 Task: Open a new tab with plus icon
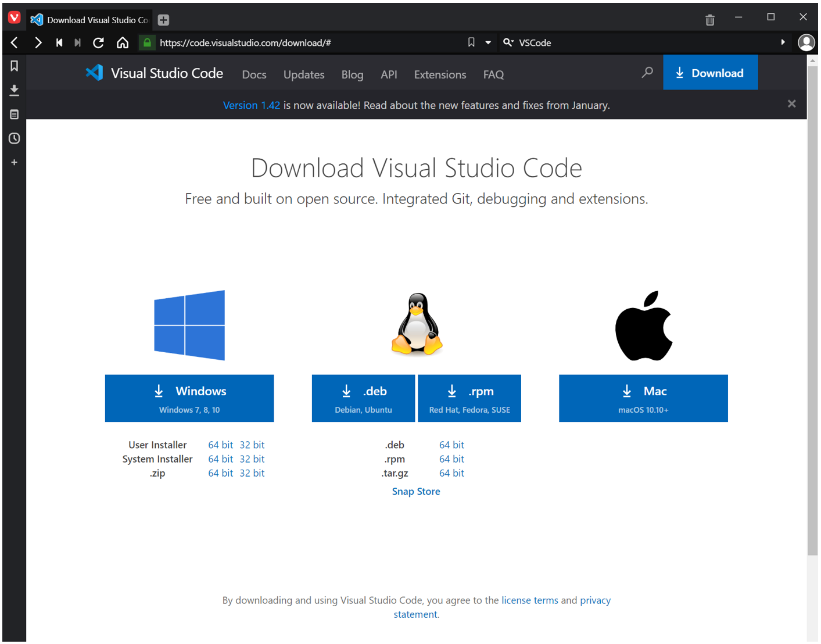(164, 20)
